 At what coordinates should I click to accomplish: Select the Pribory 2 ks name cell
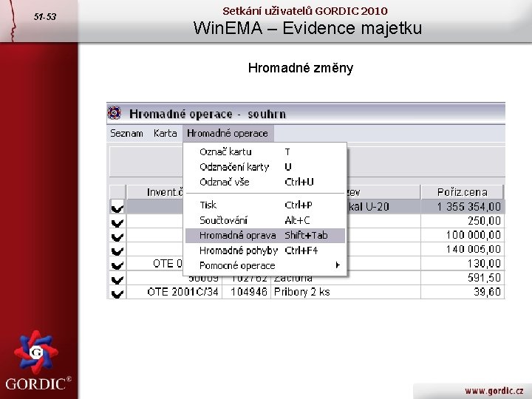pyautogui.click(x=345, y=292)
